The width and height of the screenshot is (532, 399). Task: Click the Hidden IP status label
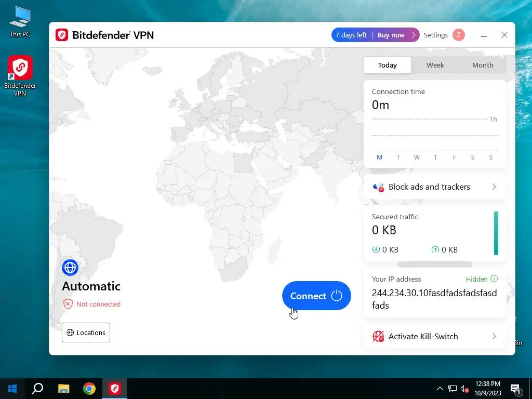click(477, 279)
